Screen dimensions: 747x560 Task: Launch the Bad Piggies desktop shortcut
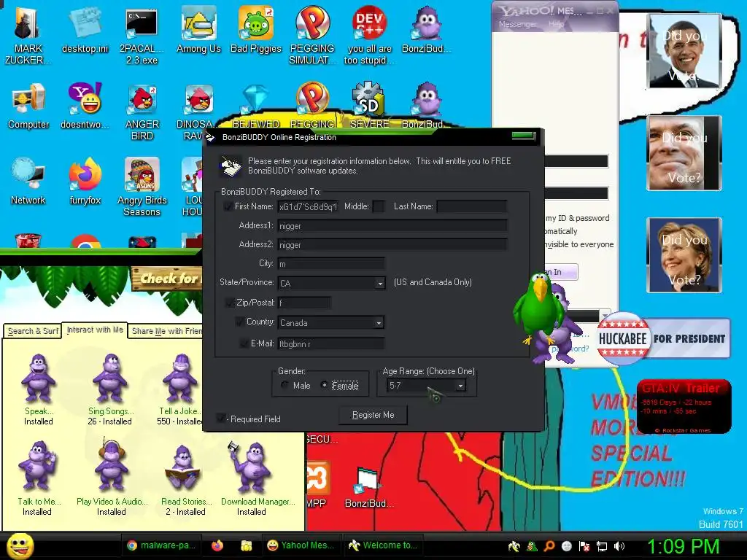click(256, 29)
